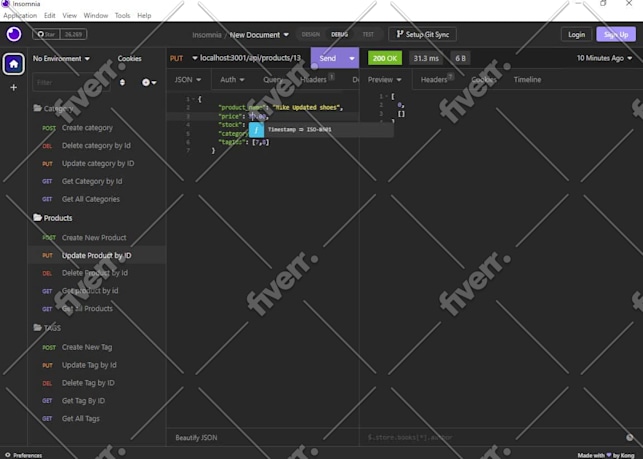Screen dimensions: 643x459
Task: Open the create request plus dropdown
Action: point(149,82)
